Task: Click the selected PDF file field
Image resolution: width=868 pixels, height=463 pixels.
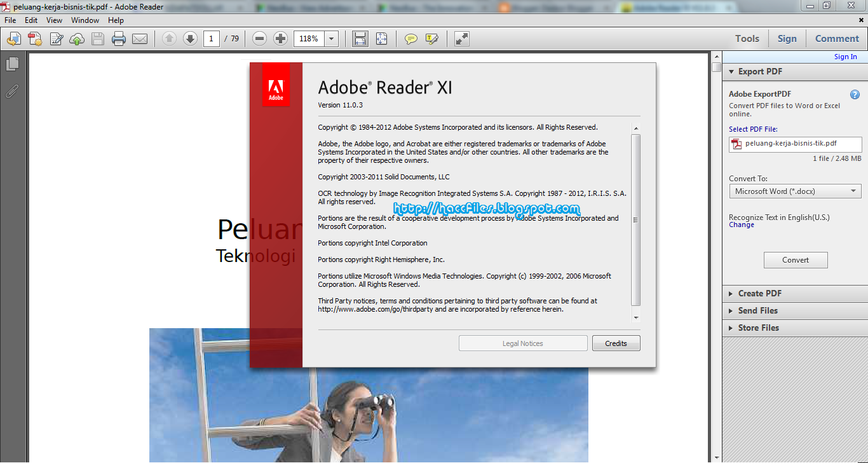Action: point(796,144)
